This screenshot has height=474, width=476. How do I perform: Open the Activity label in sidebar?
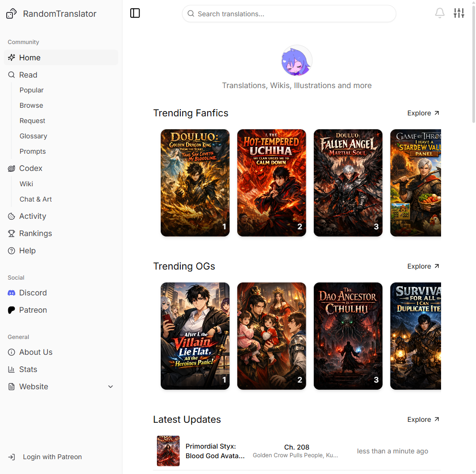point(33,216)
